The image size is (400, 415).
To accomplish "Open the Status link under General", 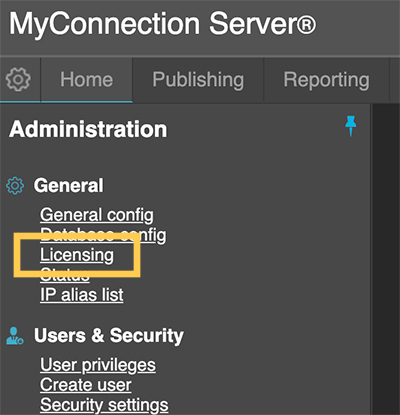I will point(65,275).
